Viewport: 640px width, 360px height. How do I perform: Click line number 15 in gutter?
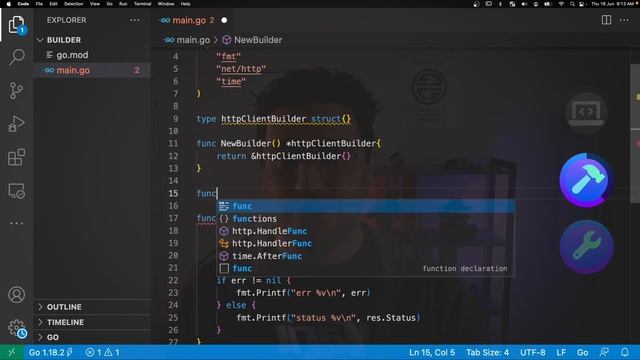174,193
